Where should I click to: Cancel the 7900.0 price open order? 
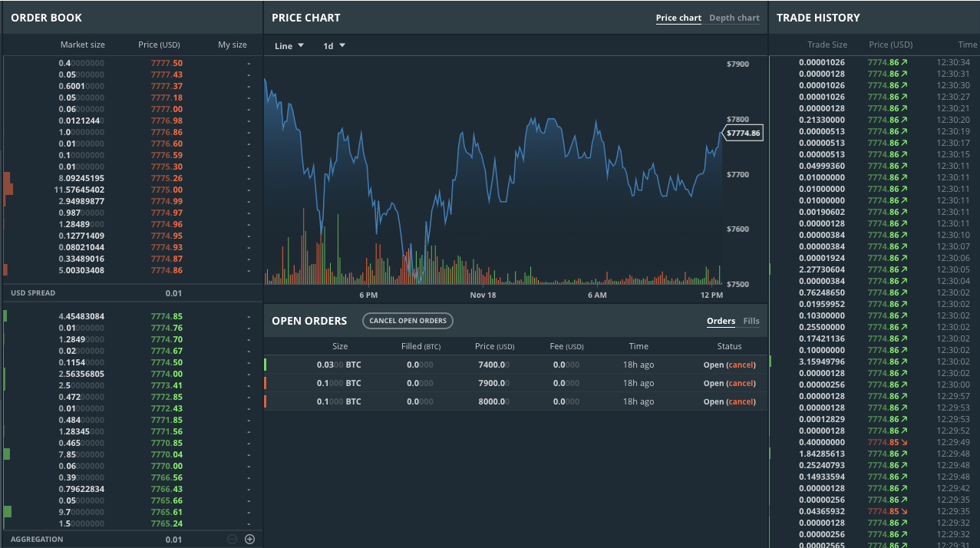click(741, 383)
